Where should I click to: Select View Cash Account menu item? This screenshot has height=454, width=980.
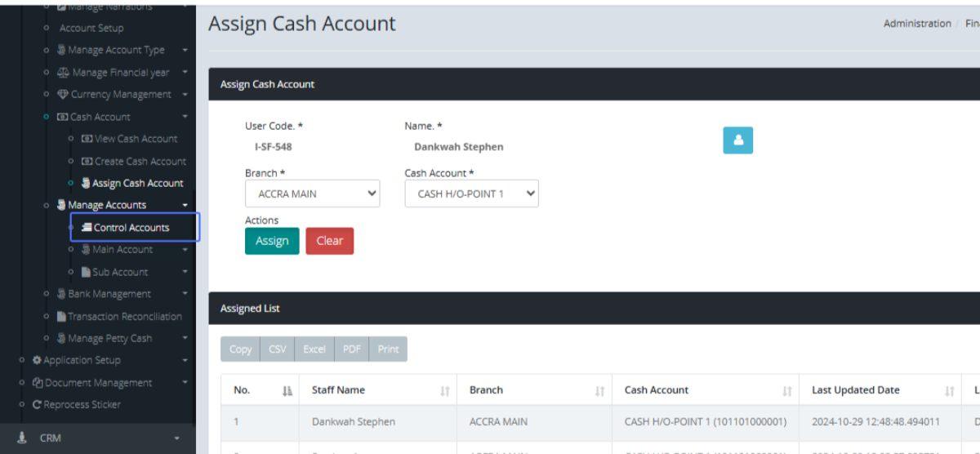136,139
